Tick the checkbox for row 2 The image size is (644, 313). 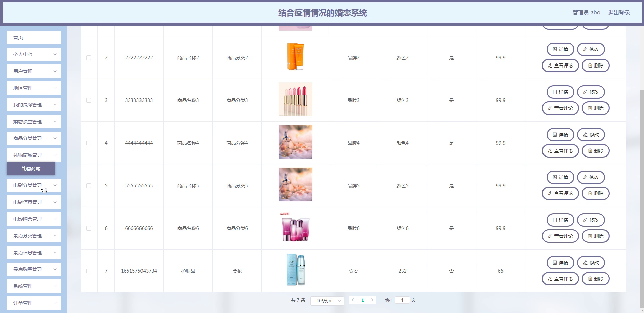point(89,58)
